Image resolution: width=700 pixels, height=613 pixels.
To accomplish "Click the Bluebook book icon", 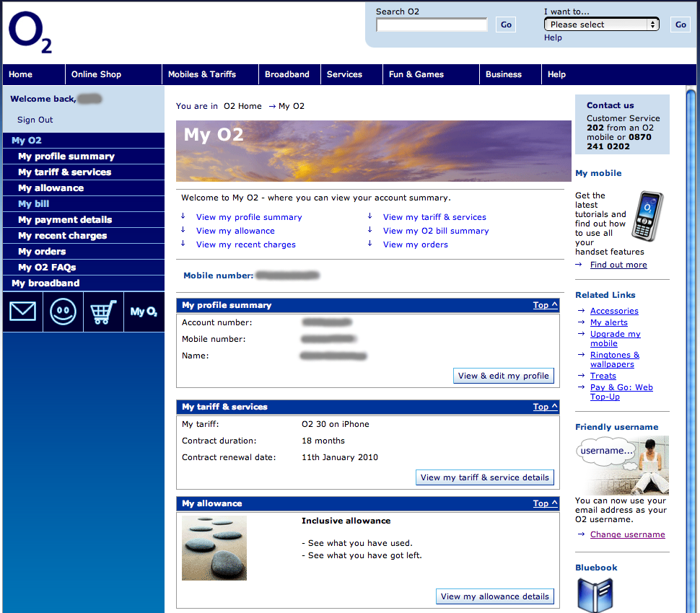I will coord(595,595).
